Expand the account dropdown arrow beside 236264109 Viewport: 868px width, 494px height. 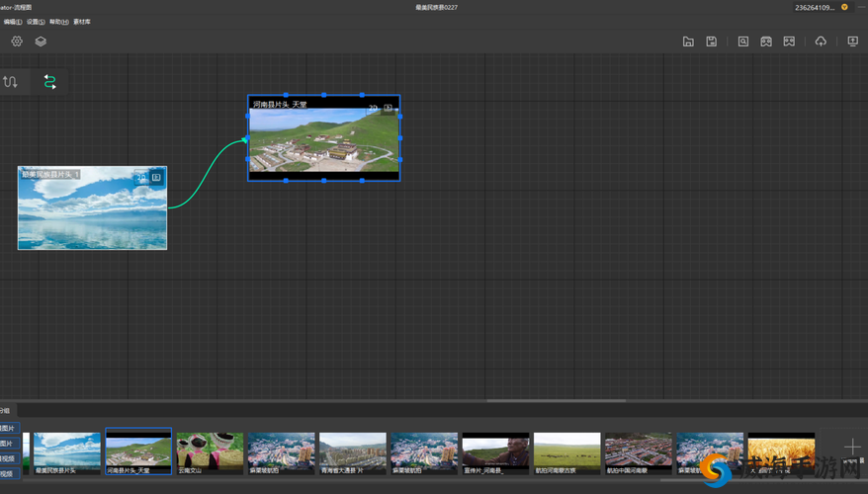[x=844, y=7]
